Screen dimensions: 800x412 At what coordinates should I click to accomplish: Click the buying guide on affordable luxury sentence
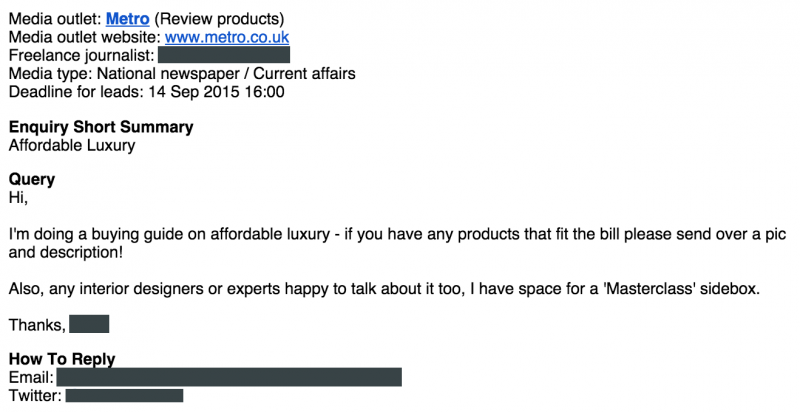tap(397, 235)
